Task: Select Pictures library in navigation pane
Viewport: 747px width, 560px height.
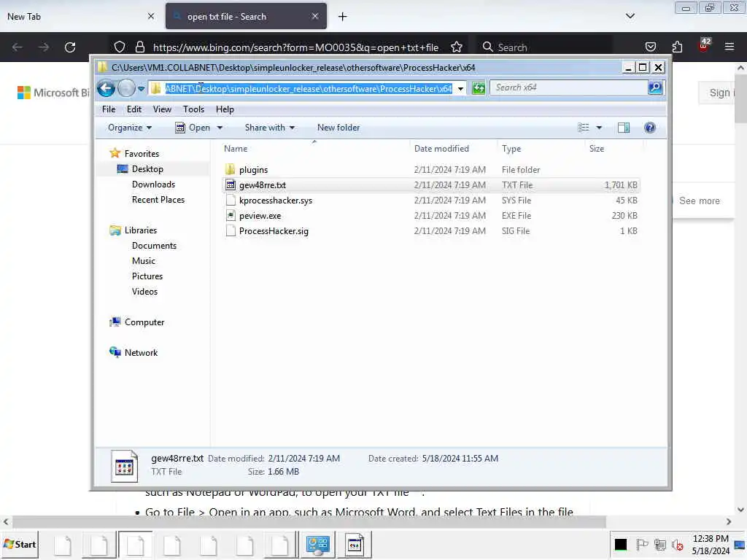Action: 147,276
